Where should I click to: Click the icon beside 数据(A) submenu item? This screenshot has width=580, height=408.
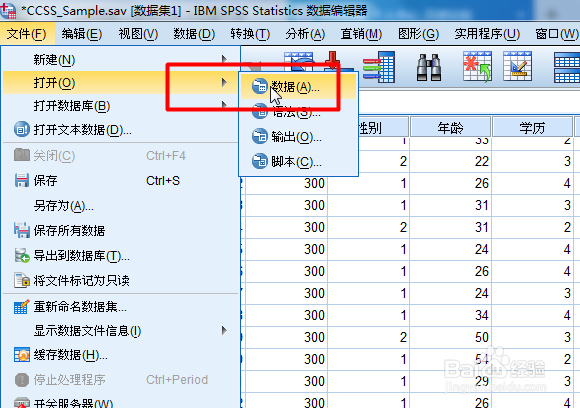pos(260,86)
